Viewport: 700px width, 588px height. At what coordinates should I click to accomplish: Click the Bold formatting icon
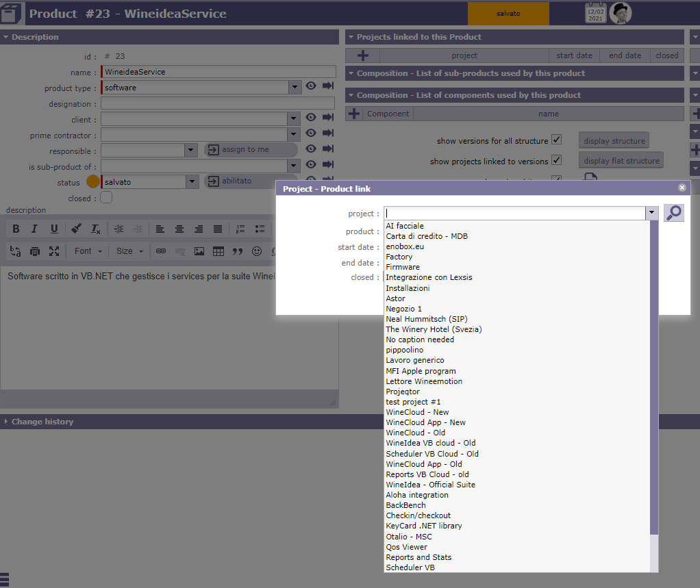tap(16, 229)
